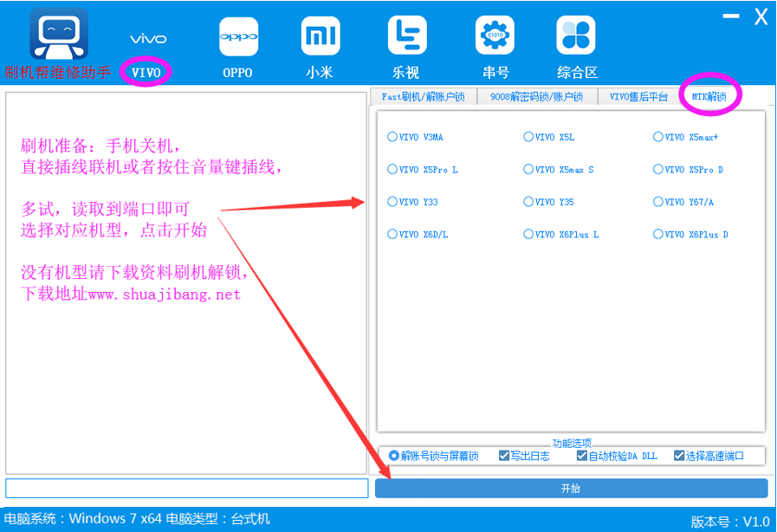Screen dimensions: 777x532
Task: Open the 串号 (IMEI) gear icon
Action: click(x=495, y=36)
